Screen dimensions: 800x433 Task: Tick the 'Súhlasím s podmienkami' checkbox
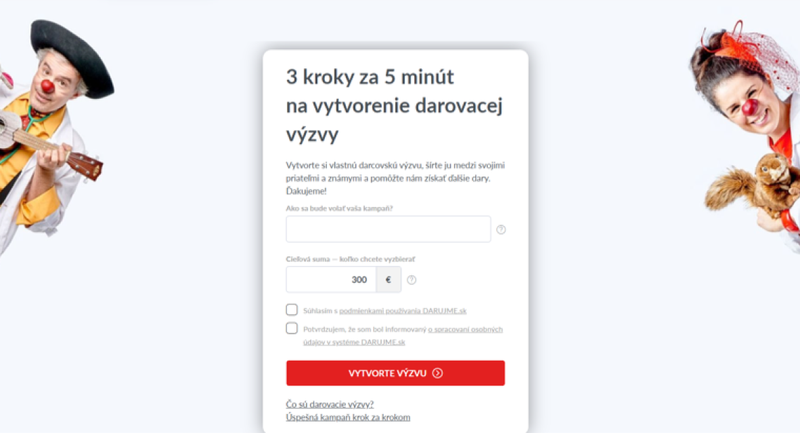(x=292, y=310)
